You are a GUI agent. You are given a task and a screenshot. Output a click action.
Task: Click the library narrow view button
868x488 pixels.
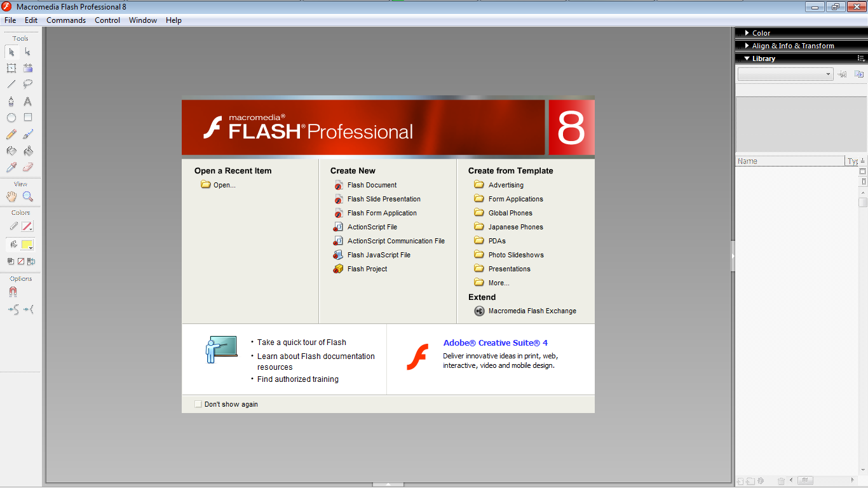[x=863, y=182]
